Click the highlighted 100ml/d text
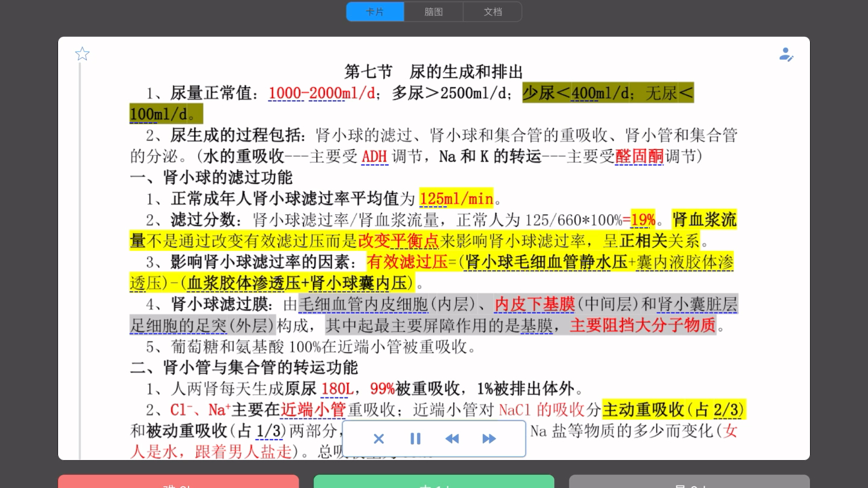 [159, 114]
